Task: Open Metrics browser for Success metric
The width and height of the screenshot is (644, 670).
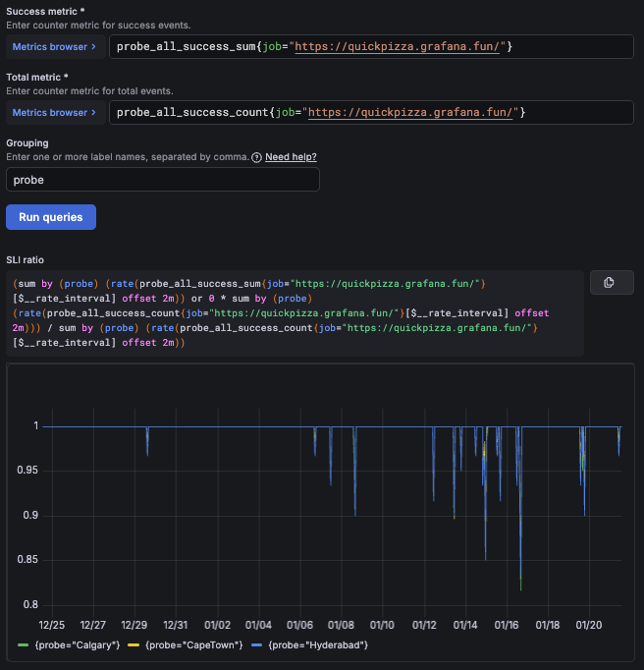Action: click(x=49, y=46)
